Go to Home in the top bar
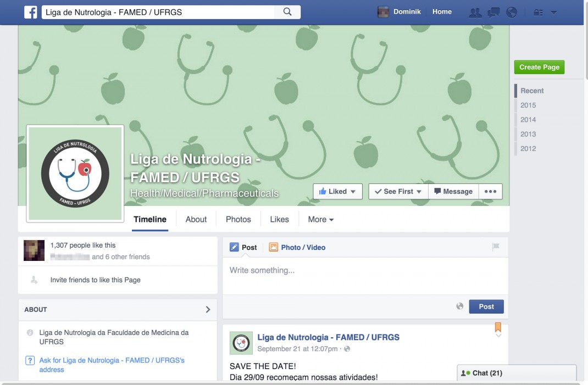The height and width of the screenshot is (385, 588). [442, 12]
